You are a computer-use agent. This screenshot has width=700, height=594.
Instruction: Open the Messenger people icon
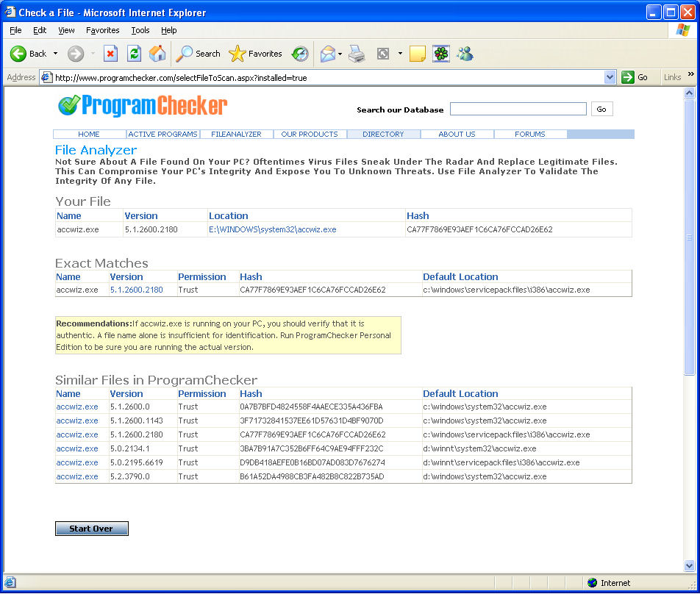coord(465,54)
